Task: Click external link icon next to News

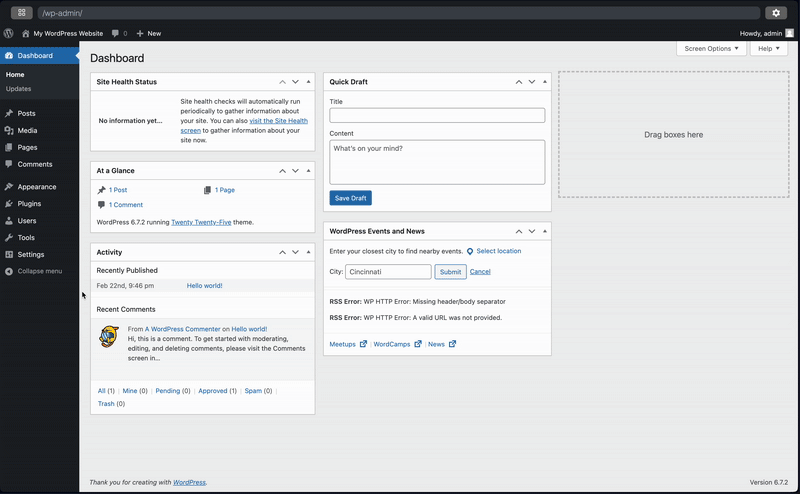Action: coord(452,344)
